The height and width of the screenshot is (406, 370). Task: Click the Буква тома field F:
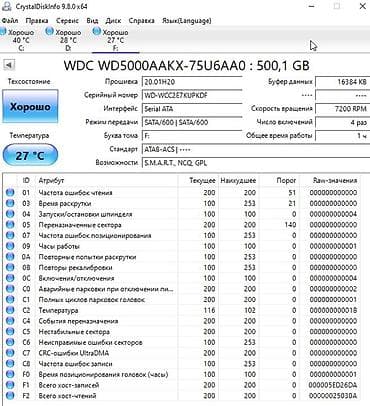(x=192, y=136)
